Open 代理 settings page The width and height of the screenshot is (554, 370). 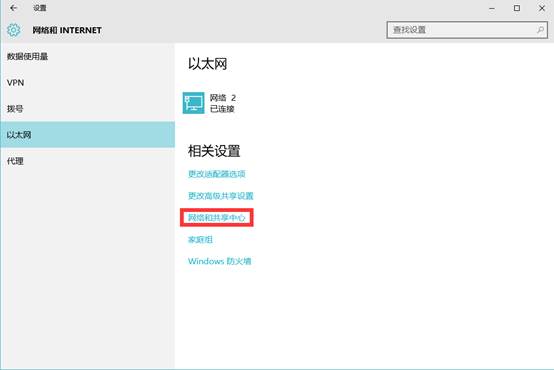[x=87, y=161]
